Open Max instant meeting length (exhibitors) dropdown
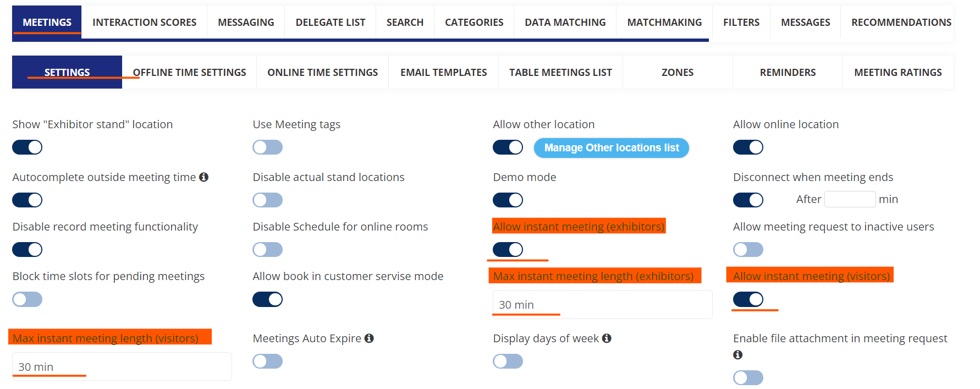This screenshot has width=980, height=389. [x=602, y=305]
